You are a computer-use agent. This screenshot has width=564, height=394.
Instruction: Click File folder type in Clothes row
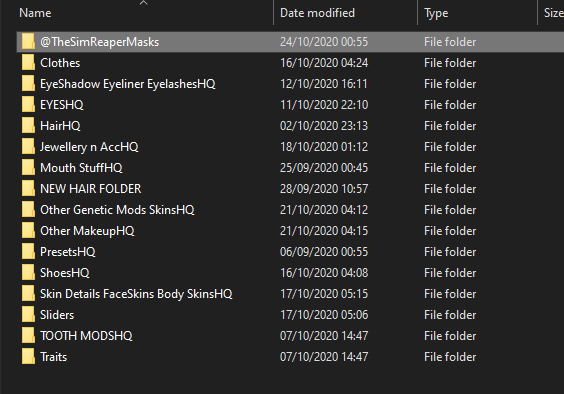click(x=450, y=63)
